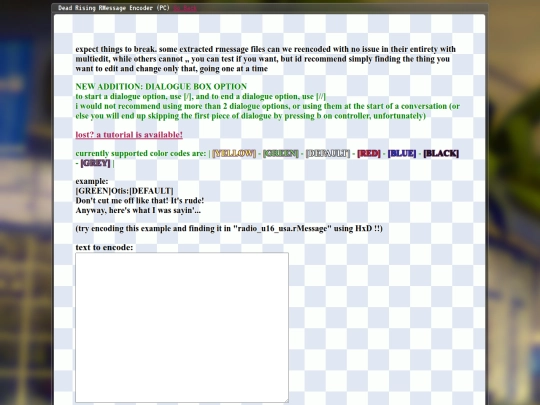The width and height of the screenshot is (540, 405).
Task: Open the 'lost? a tutorial is available!' link
Action: [x=129, y=135]
